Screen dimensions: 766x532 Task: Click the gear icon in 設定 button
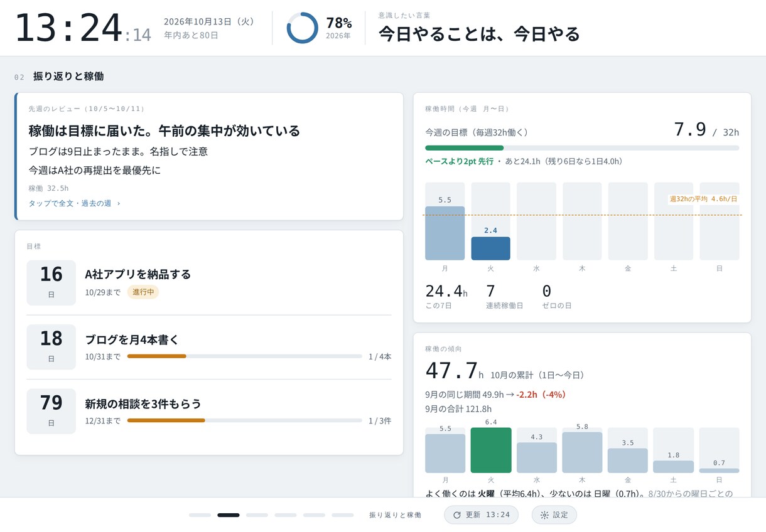coord(544,514)
